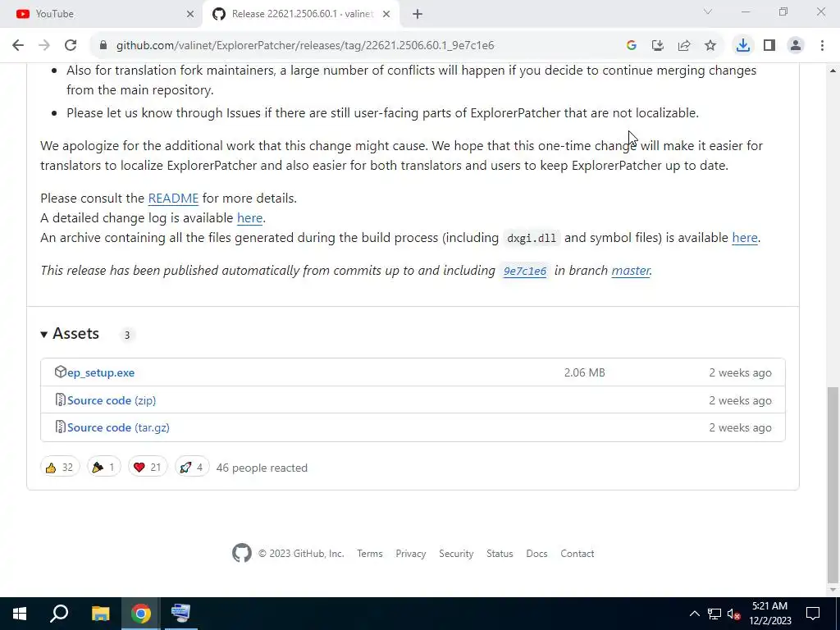This screenshot has width=840, height=630.
Task: Download ep_setup.exe
Action: (x=101, y=373)
